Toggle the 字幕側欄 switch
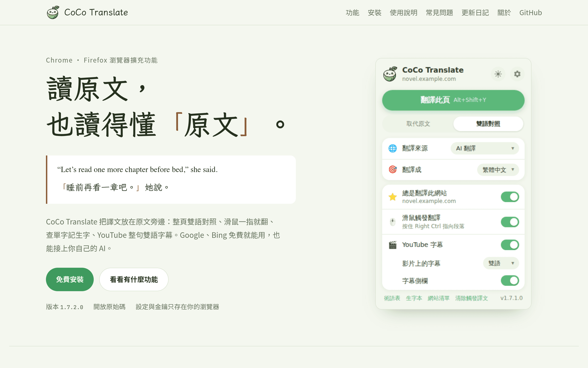Image resolution: width=588 pixels, height=368 pixels. 510,281
